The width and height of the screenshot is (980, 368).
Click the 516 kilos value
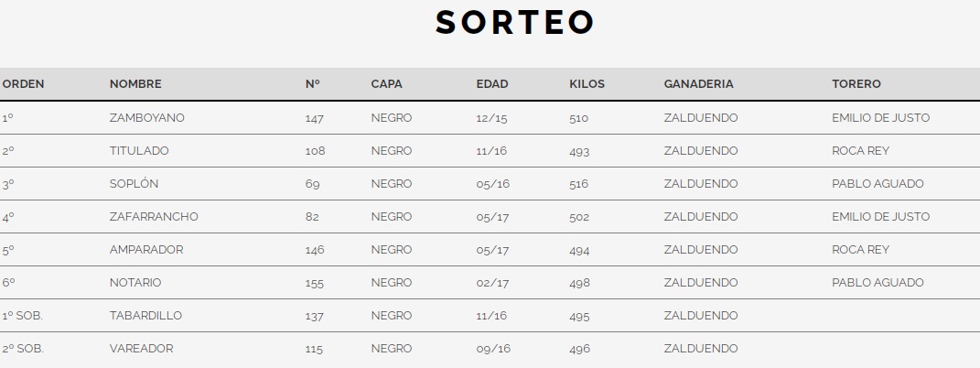[579, 184]
